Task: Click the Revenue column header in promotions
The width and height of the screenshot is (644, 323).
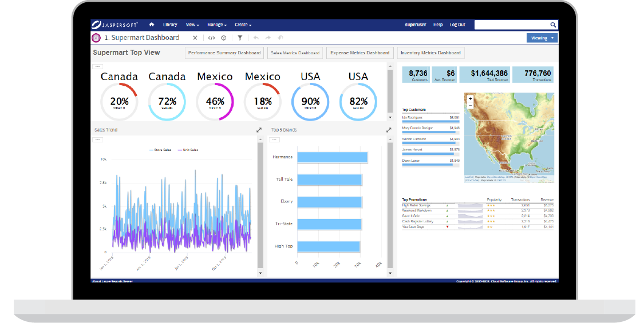Action: pyautogui.click(x=547, y=200)
